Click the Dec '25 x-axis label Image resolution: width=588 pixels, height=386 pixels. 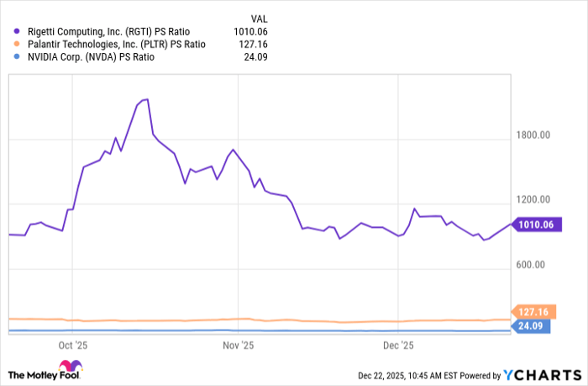pyautogui.click(x=398, y=346)
